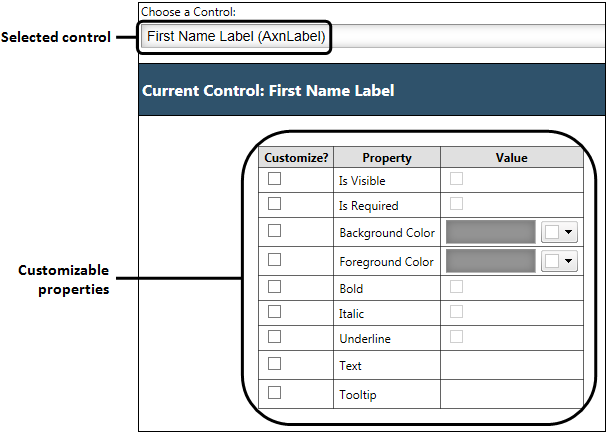Toggle the Italic value checkbox
Screen dimensions: 607x434
pyautogui.click(x=456, y=312)
